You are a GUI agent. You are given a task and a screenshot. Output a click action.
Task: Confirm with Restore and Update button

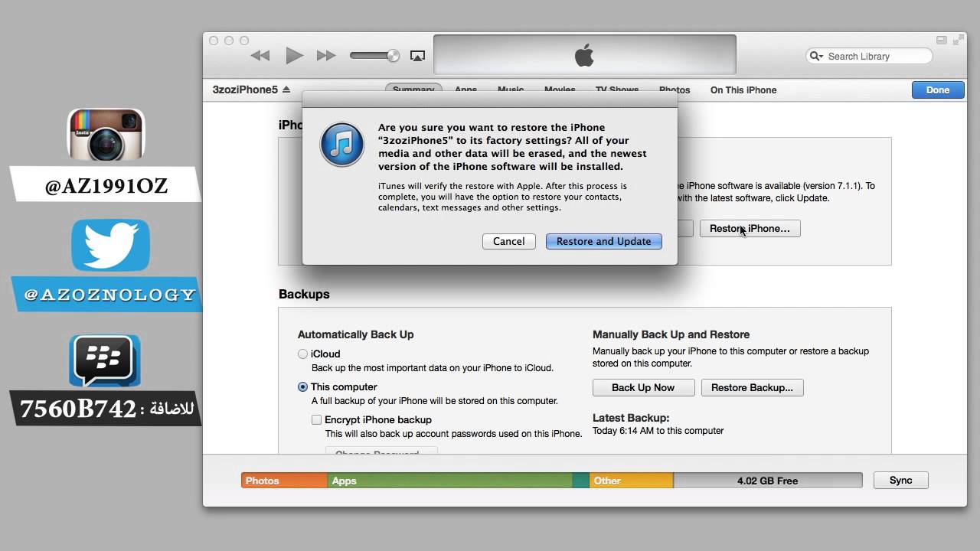pos(603,241)
